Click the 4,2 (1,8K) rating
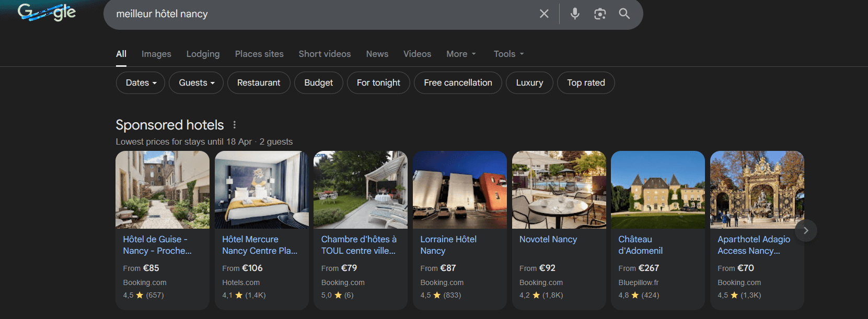This screenshot has width=868, height=319. 541,295
